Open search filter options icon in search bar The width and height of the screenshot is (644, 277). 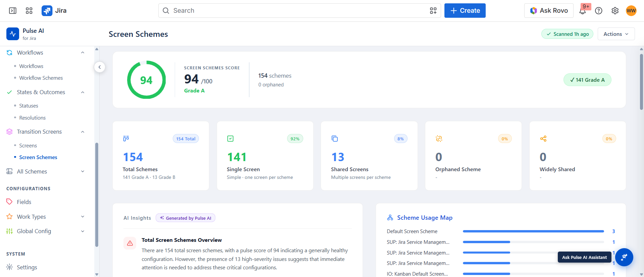433,11
